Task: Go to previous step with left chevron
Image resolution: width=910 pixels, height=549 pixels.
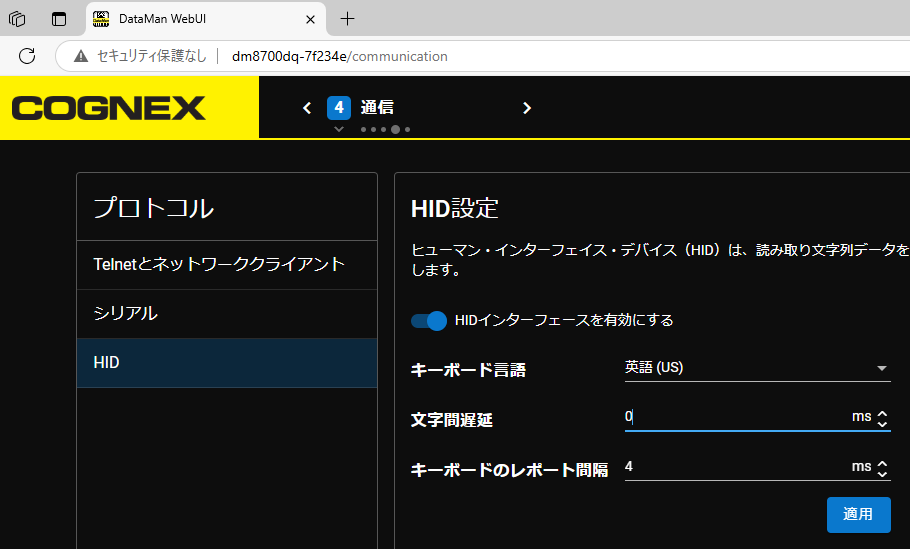Action: 307,108
